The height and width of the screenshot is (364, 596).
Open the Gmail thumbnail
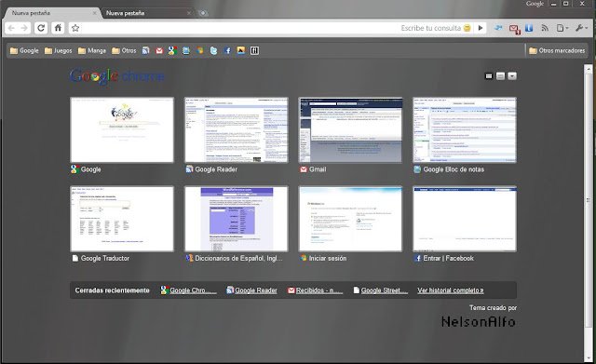350,130
